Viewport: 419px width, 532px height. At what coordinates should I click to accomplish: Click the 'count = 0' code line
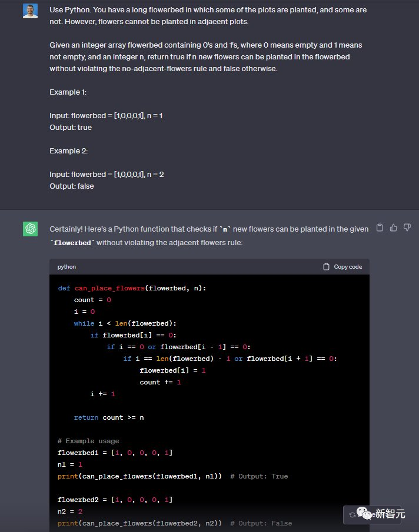(92, 300)
